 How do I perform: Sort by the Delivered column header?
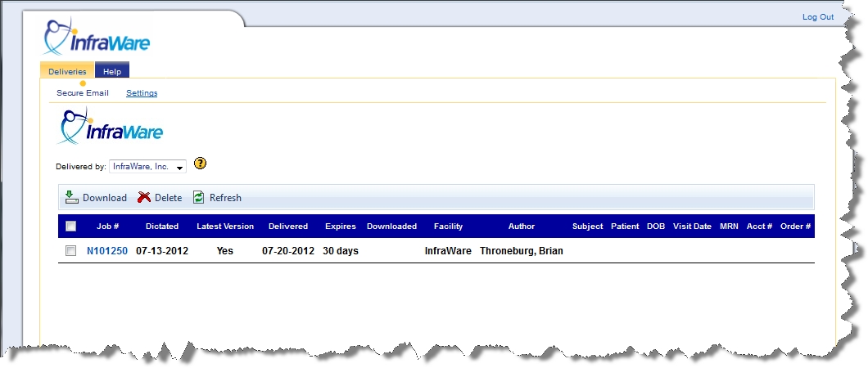point(288,226)
